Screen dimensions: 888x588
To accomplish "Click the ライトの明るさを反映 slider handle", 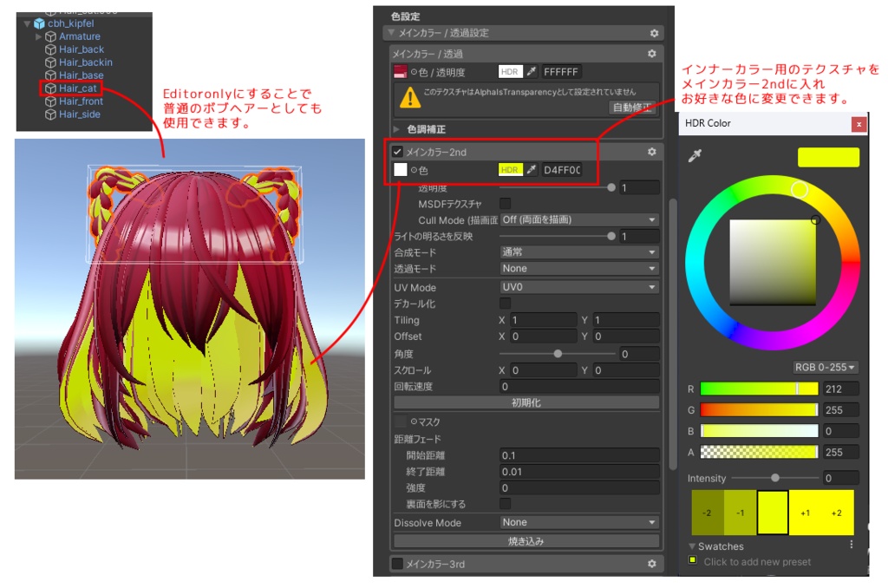I will 611,236.
